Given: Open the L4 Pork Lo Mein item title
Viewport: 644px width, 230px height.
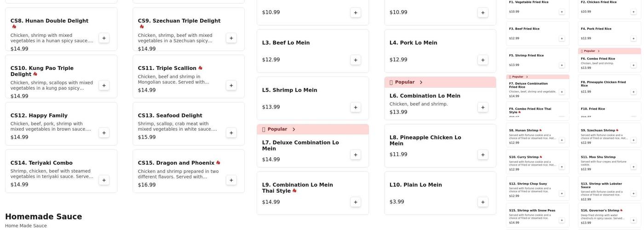Looking at the screenshot, I should [x=413, y=43].
